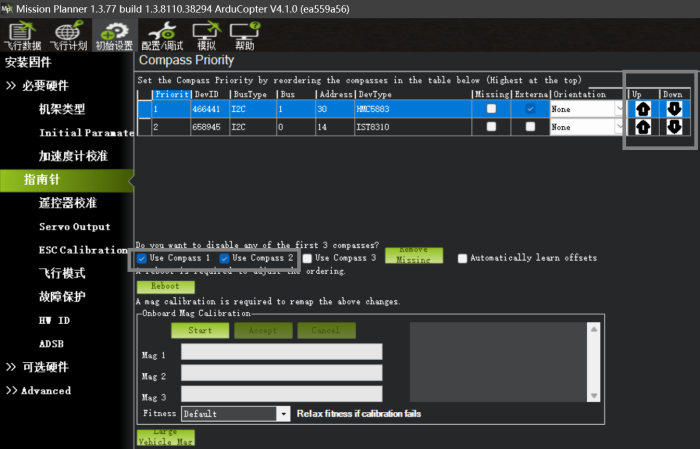Open 飞行模式 flight modes page
The width and height of the screenshot is (700, 449).
[x=62, y=273]
